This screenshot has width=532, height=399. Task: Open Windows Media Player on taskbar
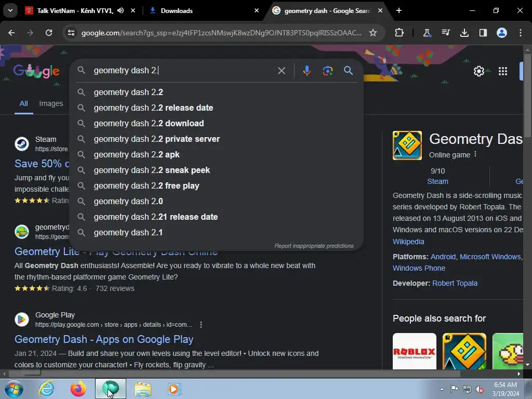175,389
